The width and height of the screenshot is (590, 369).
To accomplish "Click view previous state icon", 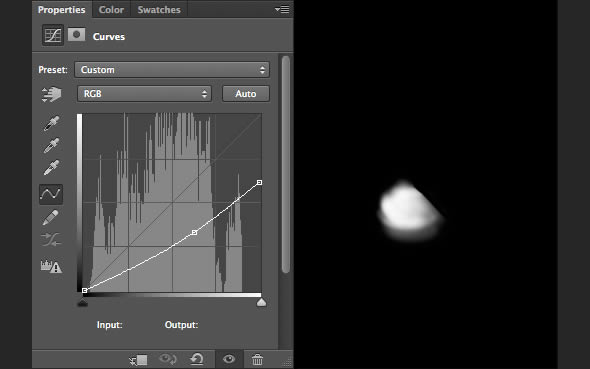I will 168,359.
